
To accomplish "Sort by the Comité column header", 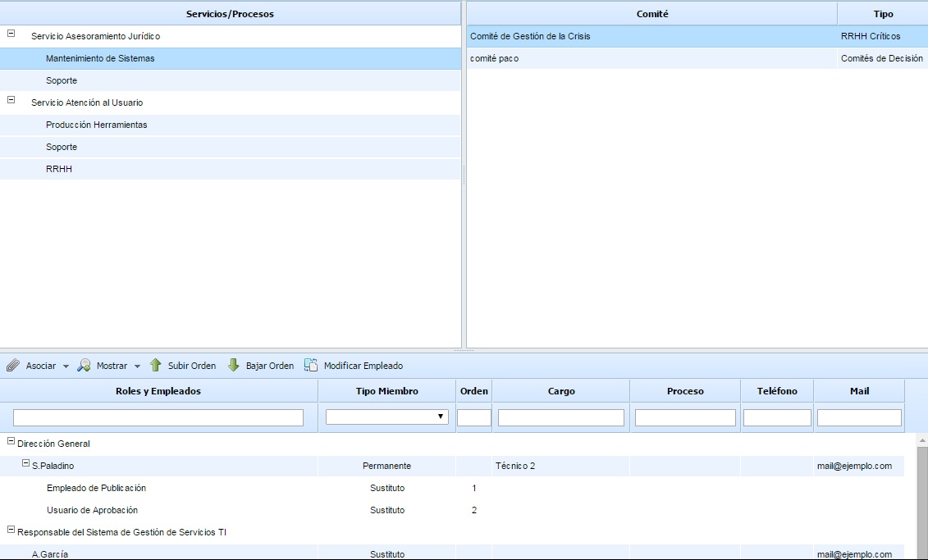I will click(651, 14).
